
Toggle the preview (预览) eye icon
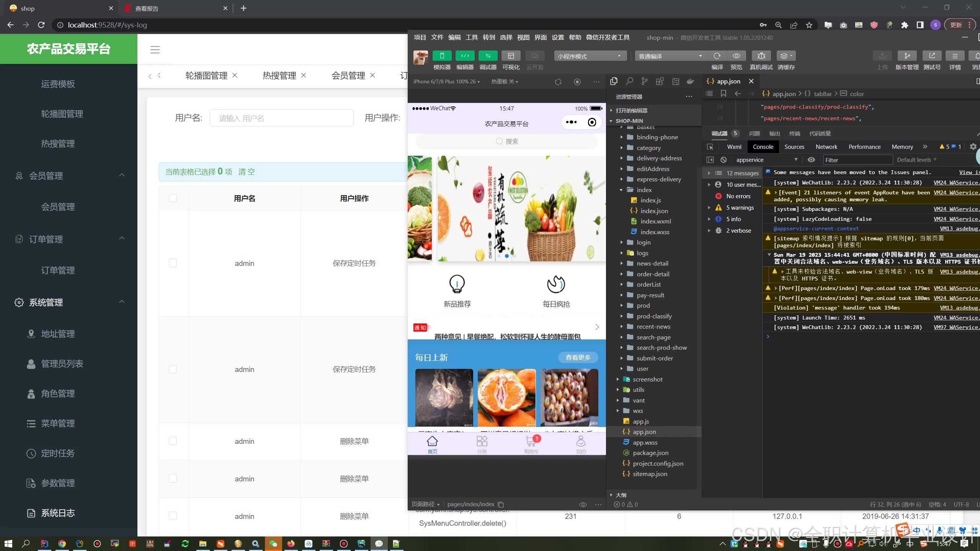pos(736,56)
